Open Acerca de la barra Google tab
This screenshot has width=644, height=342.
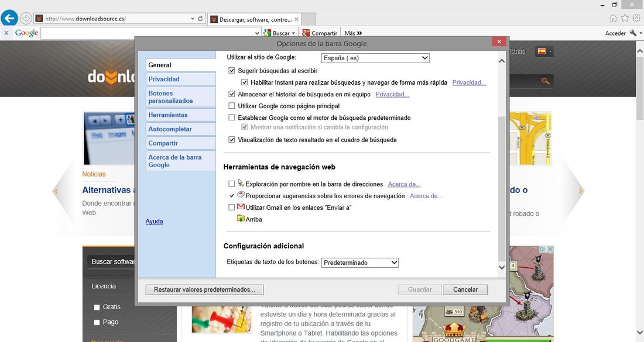tap(181, 161)
